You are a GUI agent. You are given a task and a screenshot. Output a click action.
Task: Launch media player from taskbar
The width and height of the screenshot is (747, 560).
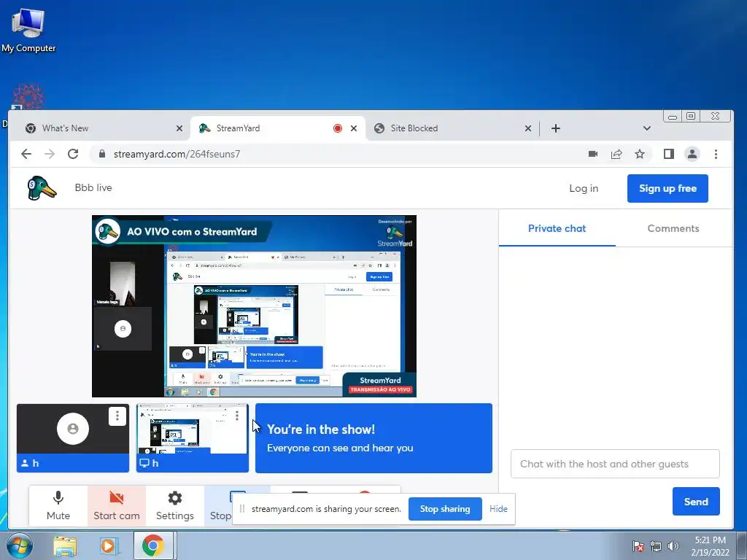pyautogui.click(x=109, y=546)
